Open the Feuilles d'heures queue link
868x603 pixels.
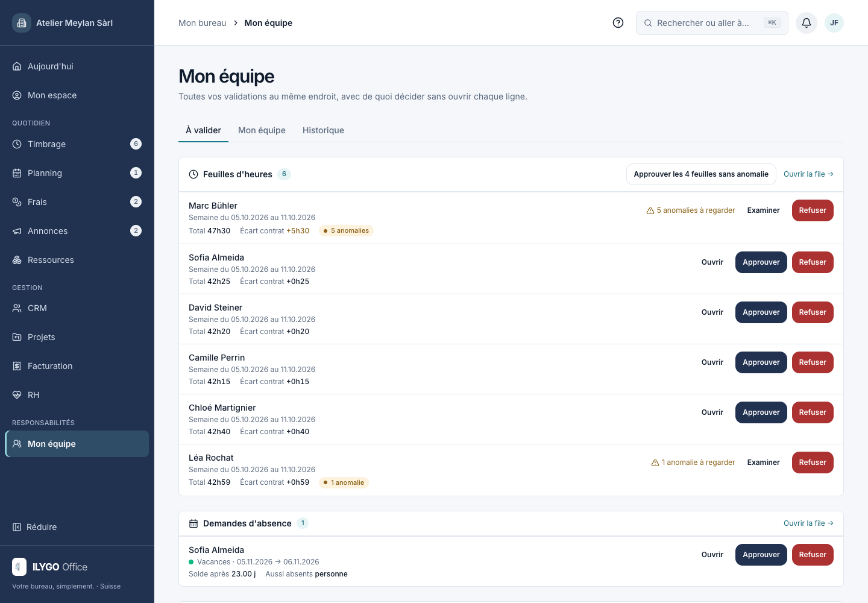808,174
